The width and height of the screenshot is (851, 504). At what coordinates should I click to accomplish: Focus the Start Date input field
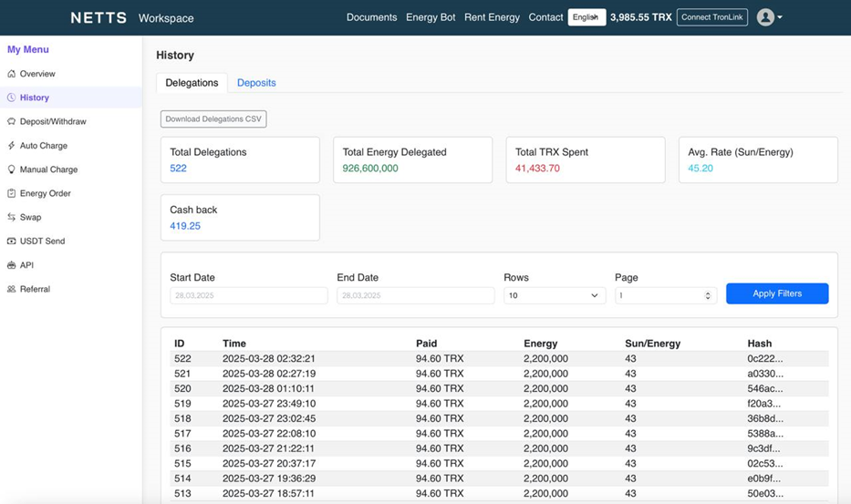(249, 295)
